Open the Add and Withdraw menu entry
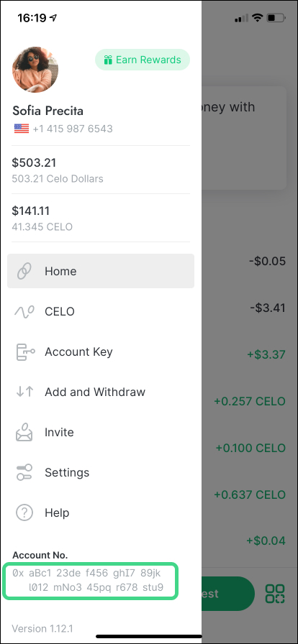The height and width of the screenshot is (644, 298). click(x=101, y=392)
